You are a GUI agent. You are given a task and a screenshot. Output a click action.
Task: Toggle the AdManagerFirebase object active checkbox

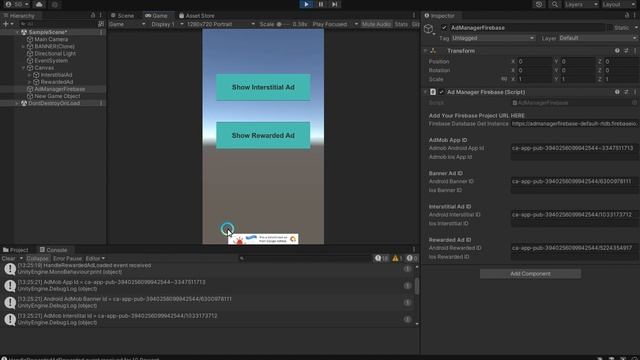[444, 28]
